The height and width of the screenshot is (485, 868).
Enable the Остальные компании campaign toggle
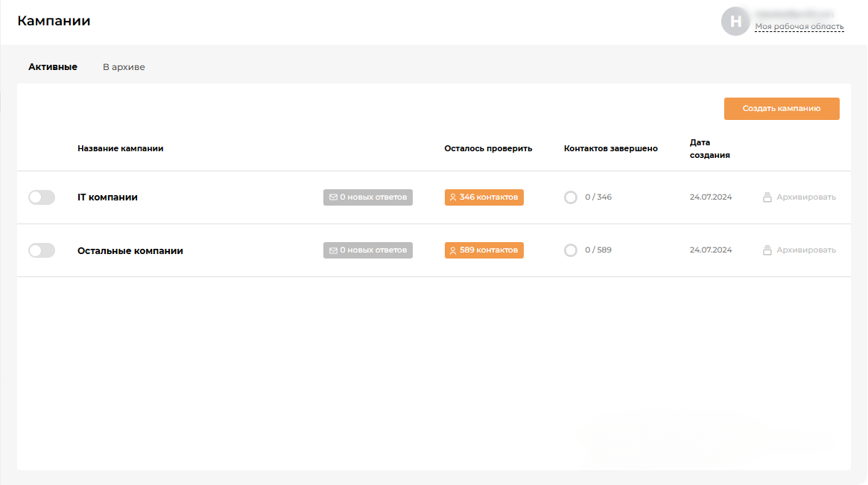tap(42, 250)
